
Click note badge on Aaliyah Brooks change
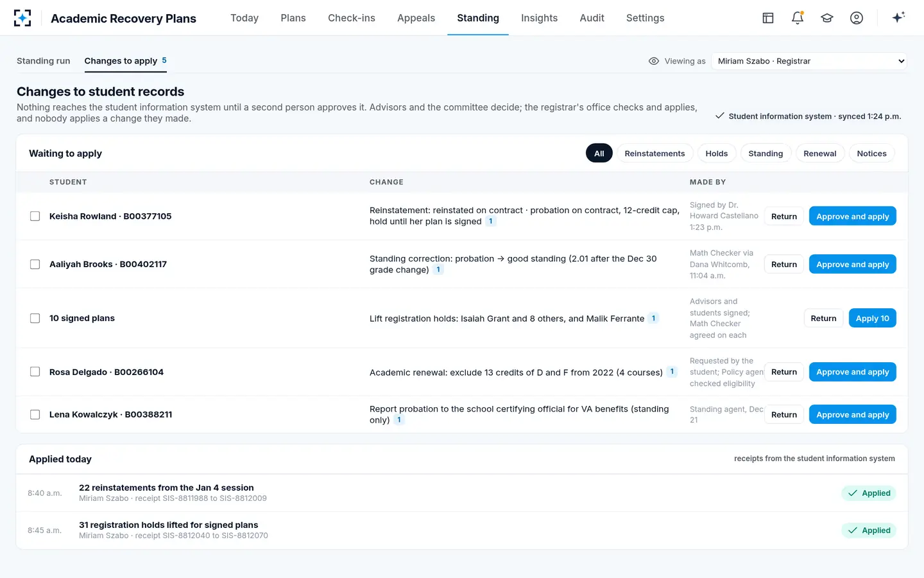click(438, 270)
